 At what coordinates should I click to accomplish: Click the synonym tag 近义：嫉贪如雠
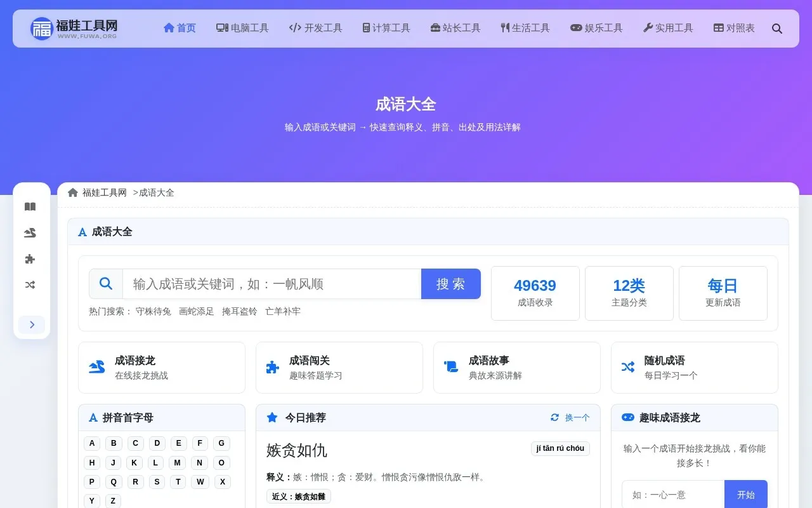(x=299, y=497)
